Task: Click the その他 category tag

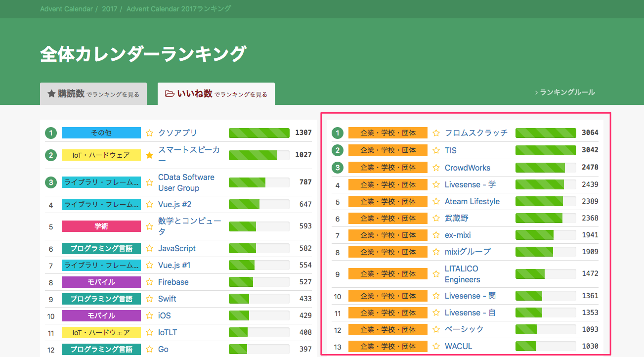Action: point(101,133)
